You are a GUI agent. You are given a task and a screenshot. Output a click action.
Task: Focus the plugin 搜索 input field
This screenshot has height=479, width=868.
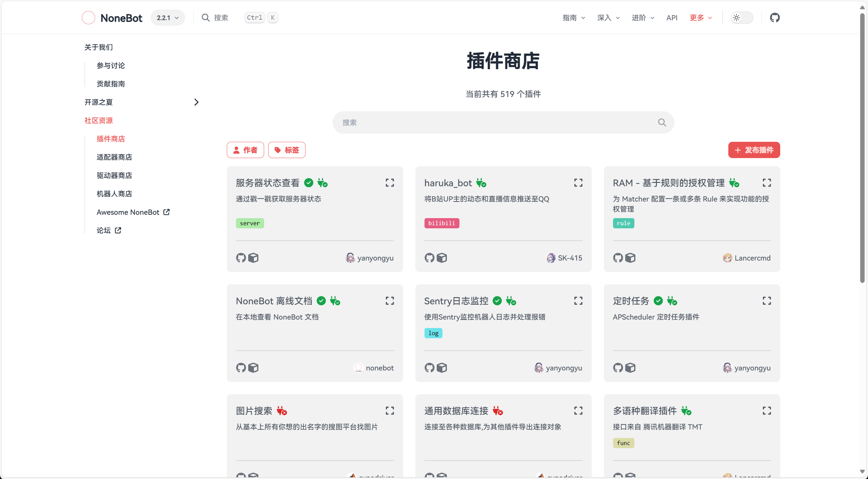click(x=503, y=122)
